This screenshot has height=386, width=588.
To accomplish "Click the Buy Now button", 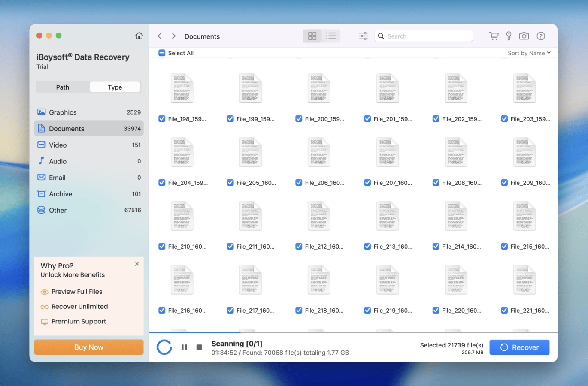I will (x=88, y=347).
